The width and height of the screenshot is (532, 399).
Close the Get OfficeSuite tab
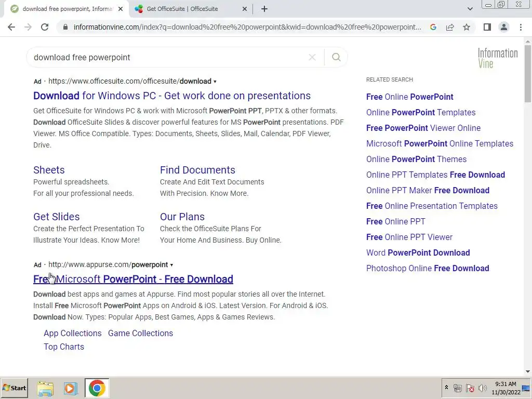point(245,9)
